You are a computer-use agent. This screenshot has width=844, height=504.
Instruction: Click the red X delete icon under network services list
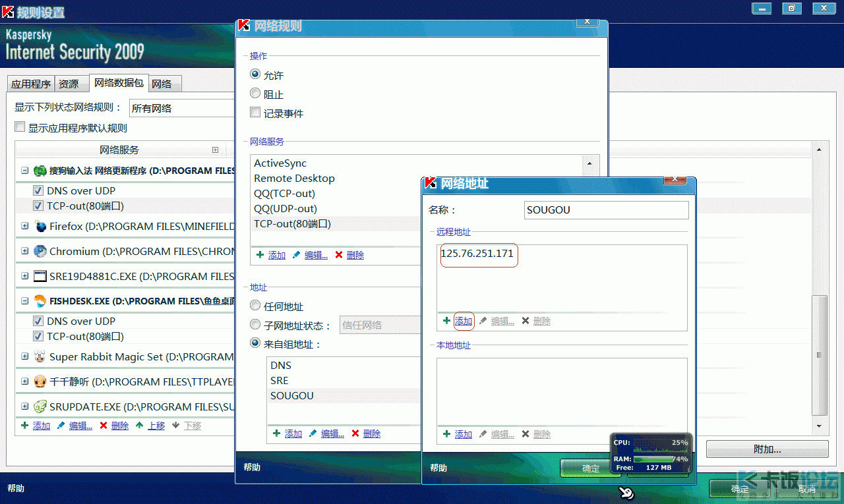pyautogui.click(x=339, y=255)
